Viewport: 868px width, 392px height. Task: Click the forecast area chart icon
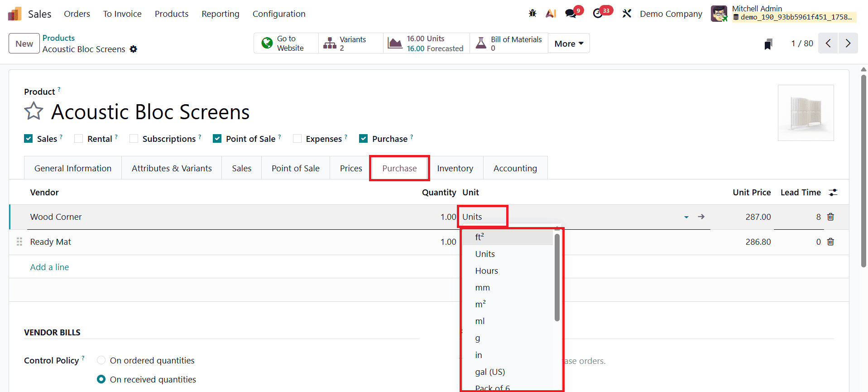click(395, 43)
